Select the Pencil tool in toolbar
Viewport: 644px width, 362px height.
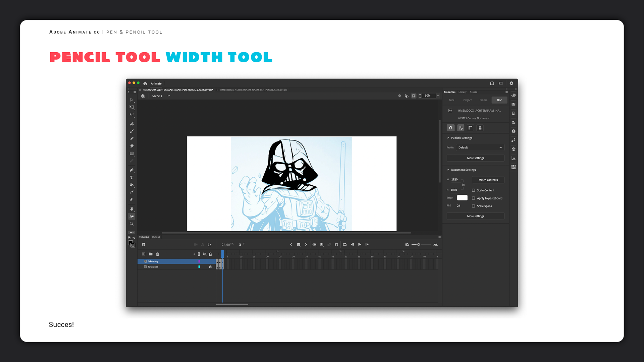point(131,138)
